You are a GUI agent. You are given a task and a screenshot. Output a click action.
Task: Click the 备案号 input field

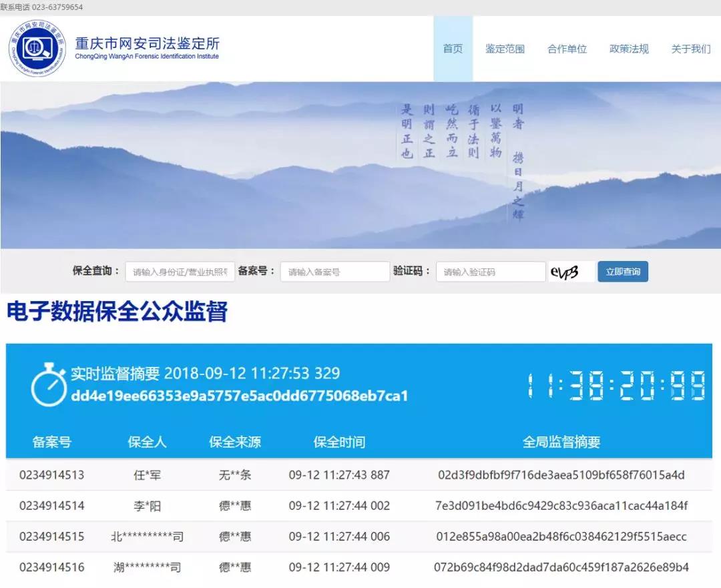[334, 272]
